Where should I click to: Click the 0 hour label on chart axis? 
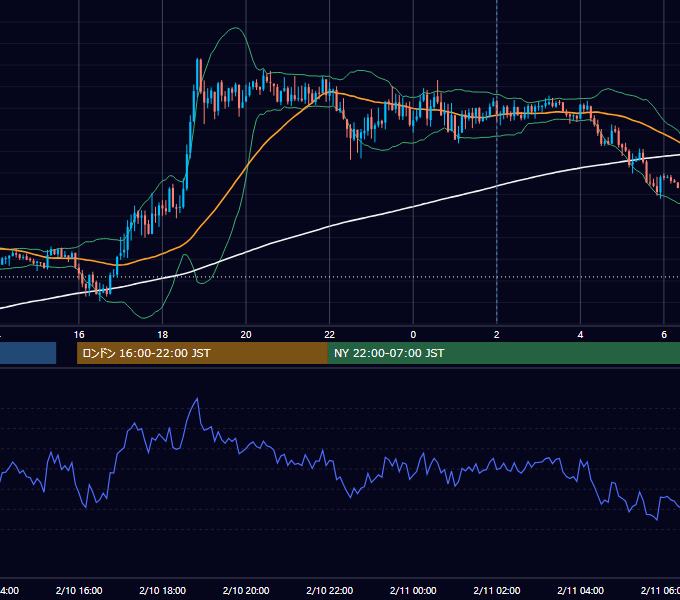tap(413, 335)
